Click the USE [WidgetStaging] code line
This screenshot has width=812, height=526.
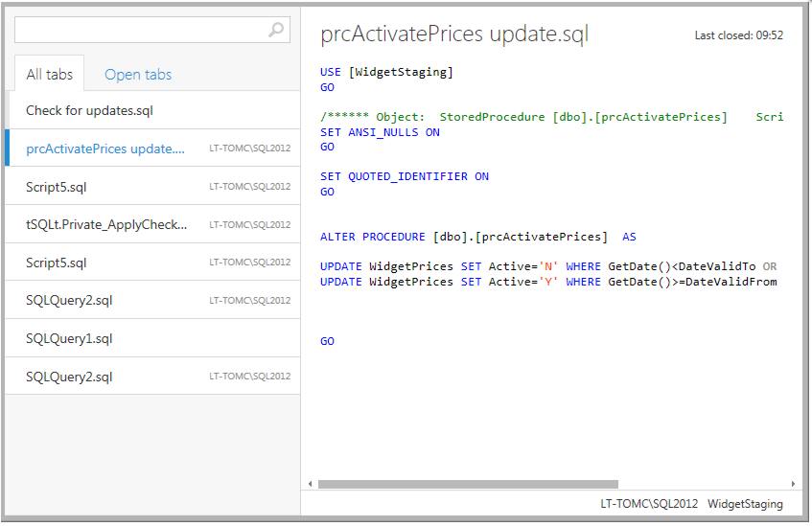386,72
